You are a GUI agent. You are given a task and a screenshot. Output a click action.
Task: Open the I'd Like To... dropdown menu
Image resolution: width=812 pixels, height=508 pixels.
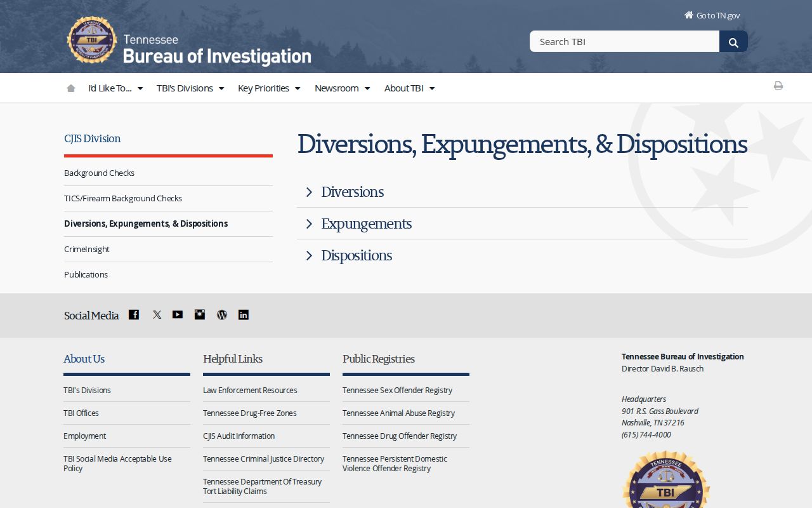[x=115, y=88]
